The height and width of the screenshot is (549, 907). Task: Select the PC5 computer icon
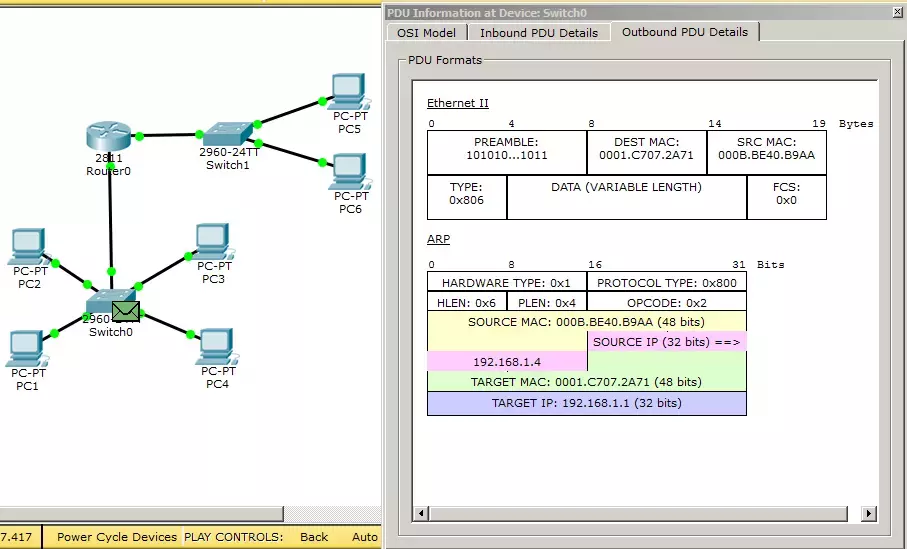(x=349, y=91)
